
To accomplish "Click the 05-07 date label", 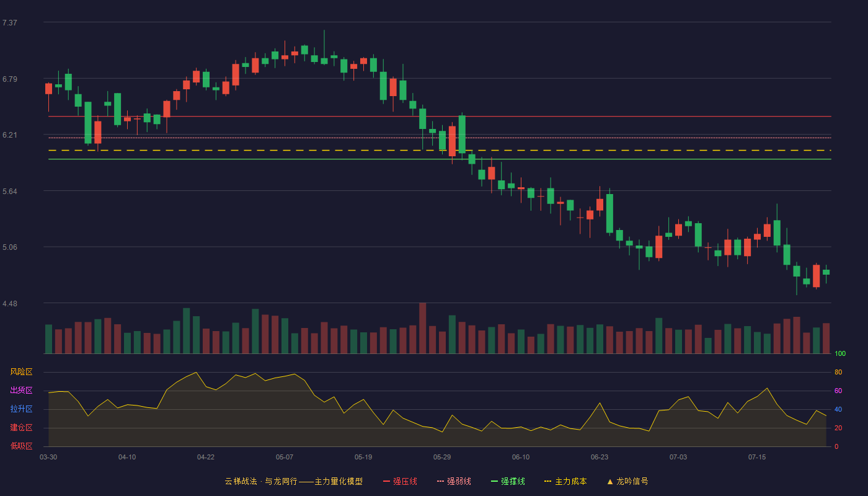I will click(285, 457).
